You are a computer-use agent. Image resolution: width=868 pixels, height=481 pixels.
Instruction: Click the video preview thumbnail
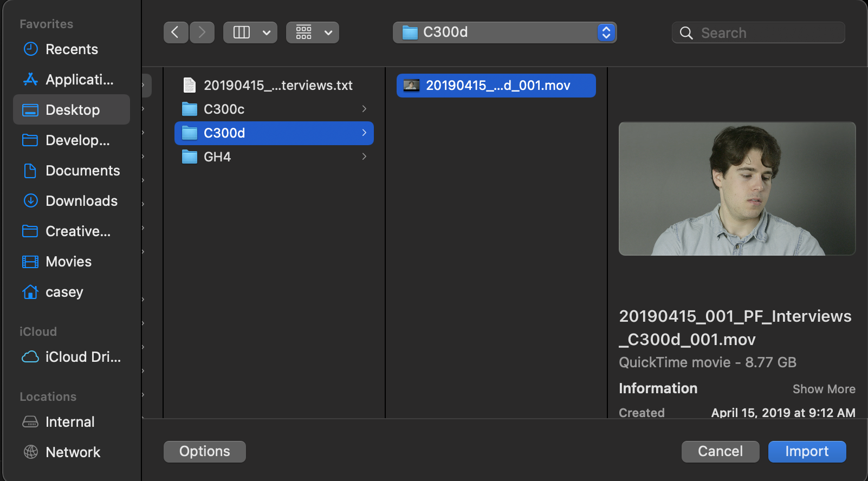click(737, 188)
